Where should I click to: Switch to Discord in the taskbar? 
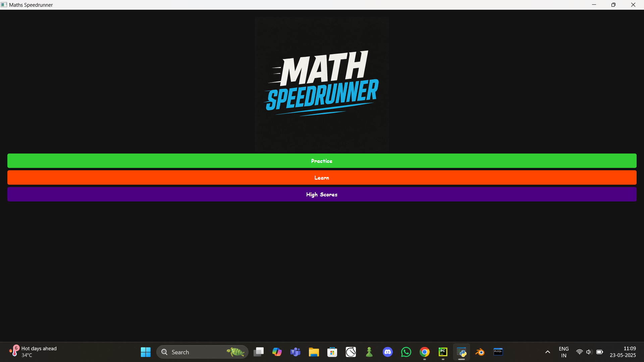click(388, 352)
